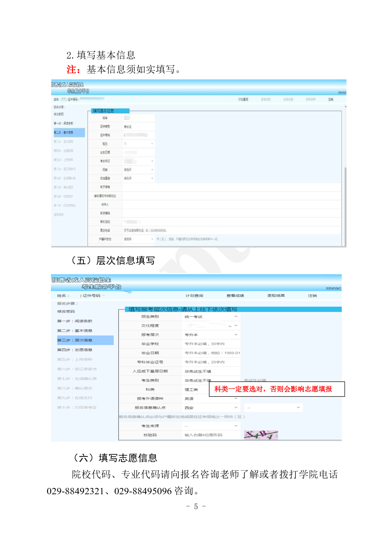Viewport: 392px width, 555px height.
Task: Click the CAPTCHA image beside 校验码
Action: click(261, 435)
